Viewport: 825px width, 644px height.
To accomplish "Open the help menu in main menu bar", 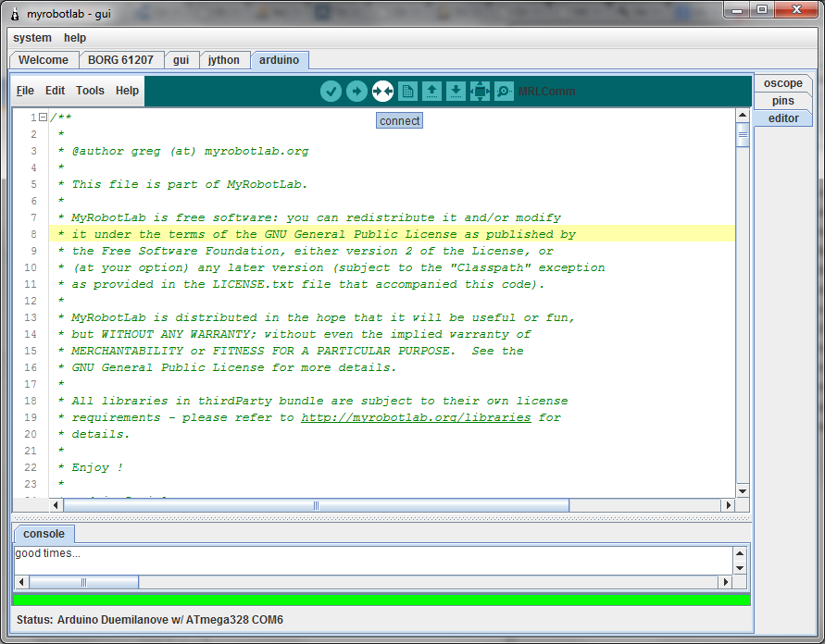I will click(75, 38).
